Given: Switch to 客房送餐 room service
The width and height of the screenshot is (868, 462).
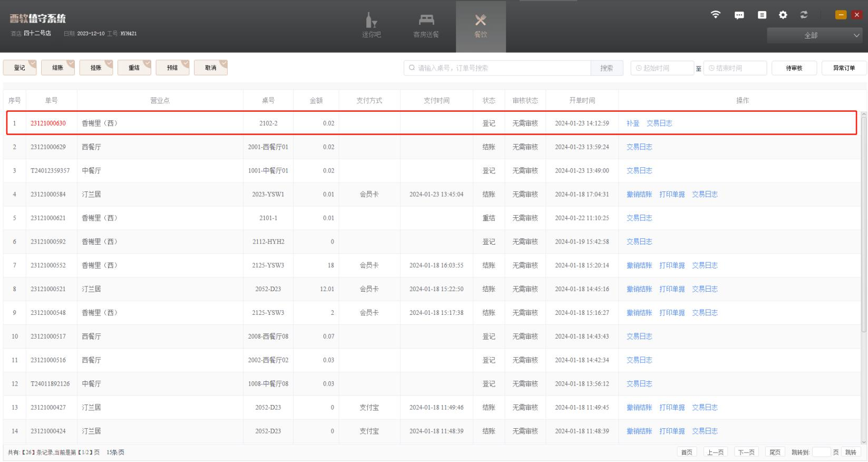Looking at the screenshot, I should pyautogui.click(x=426, y=26).
